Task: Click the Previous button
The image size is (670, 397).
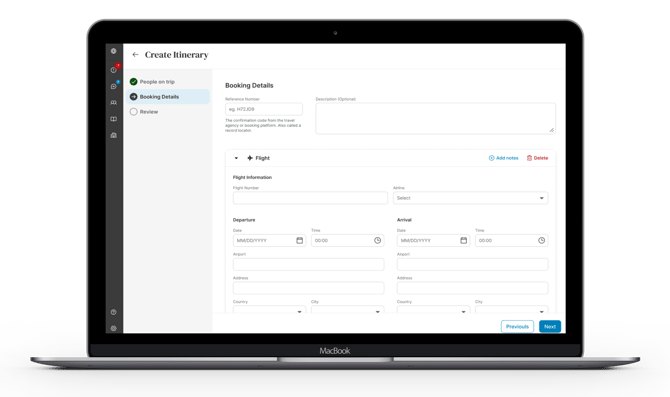Action: pyautogui.click(x=517, y=326)
